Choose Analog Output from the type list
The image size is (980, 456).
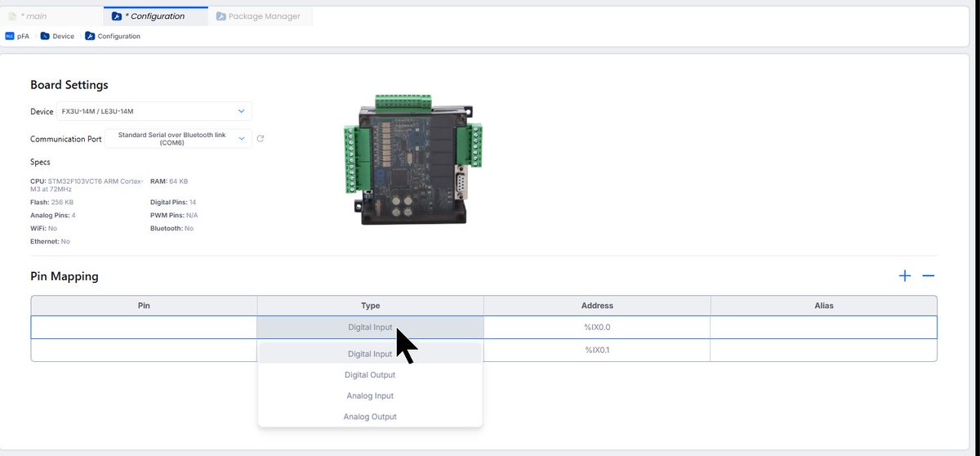370,417
